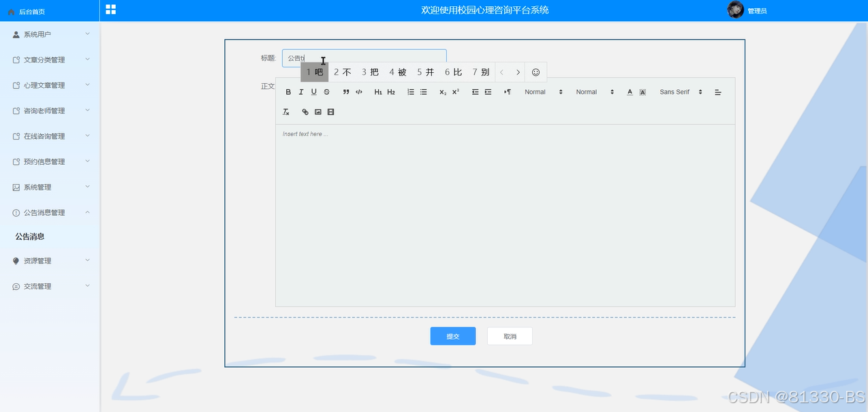Expand the 文章分类管理 menu
Screen dimensions: 868x412
click(50, 60)
